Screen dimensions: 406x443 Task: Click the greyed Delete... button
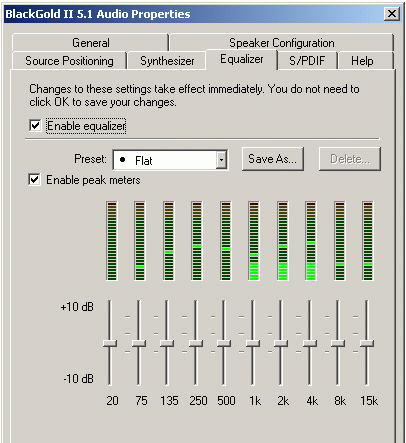350,159
